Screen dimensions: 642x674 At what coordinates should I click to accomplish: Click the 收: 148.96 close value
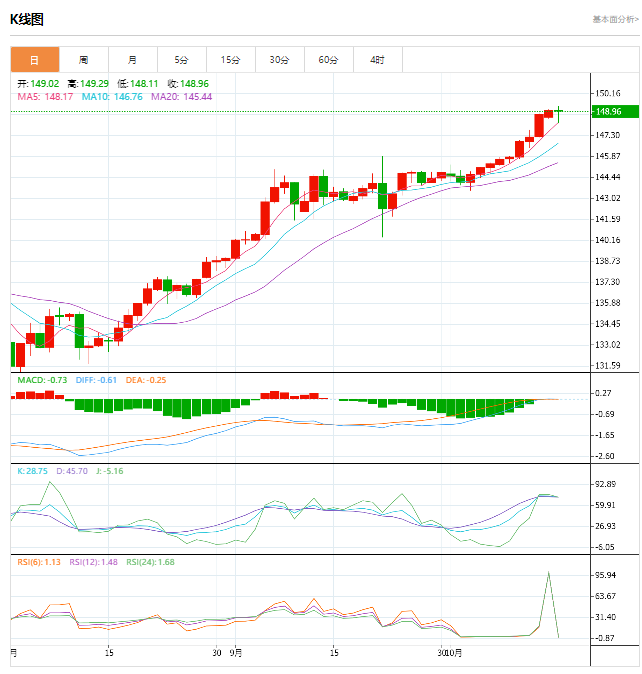pos(188,83)
